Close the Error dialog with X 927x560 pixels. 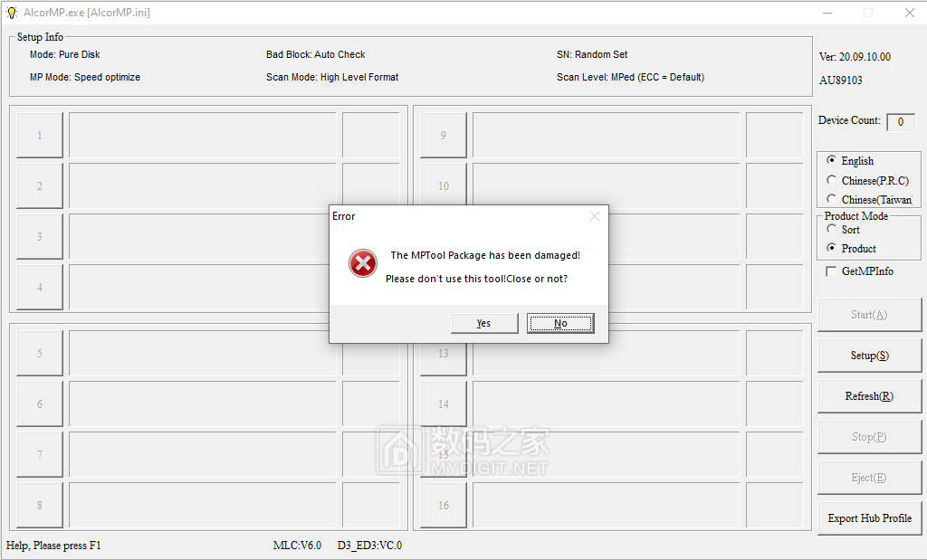click(x=594, y=216)
